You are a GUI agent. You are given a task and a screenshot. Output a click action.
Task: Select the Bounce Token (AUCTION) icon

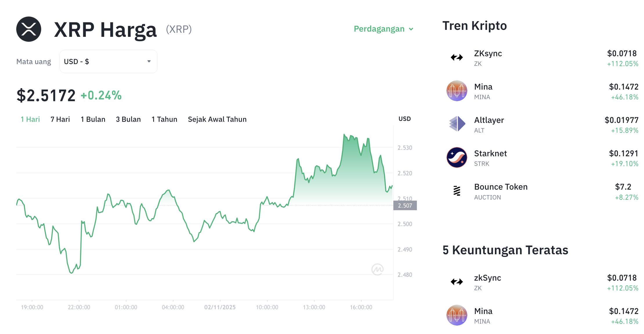pyautogui.click(x=456, y=191)
